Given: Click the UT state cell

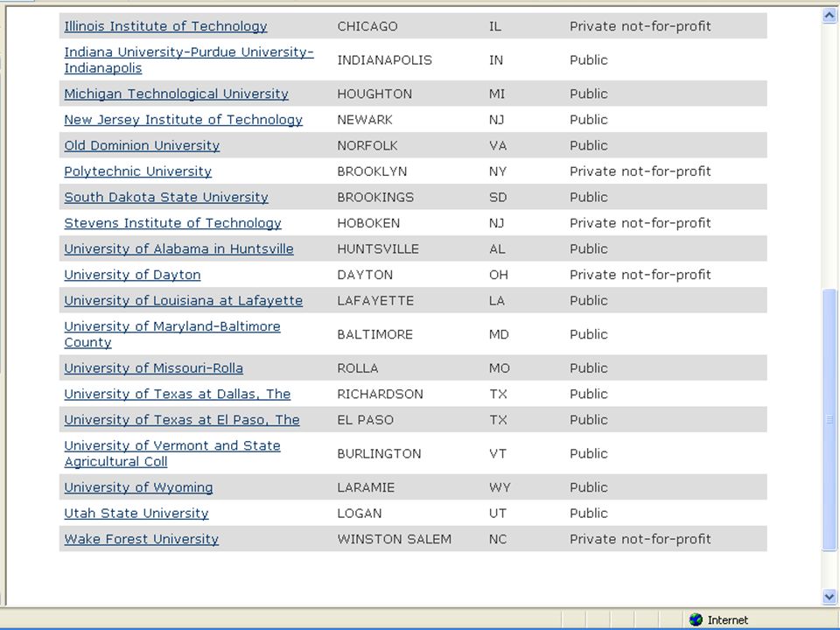Looking at the screenshot, I should (498, 514).
